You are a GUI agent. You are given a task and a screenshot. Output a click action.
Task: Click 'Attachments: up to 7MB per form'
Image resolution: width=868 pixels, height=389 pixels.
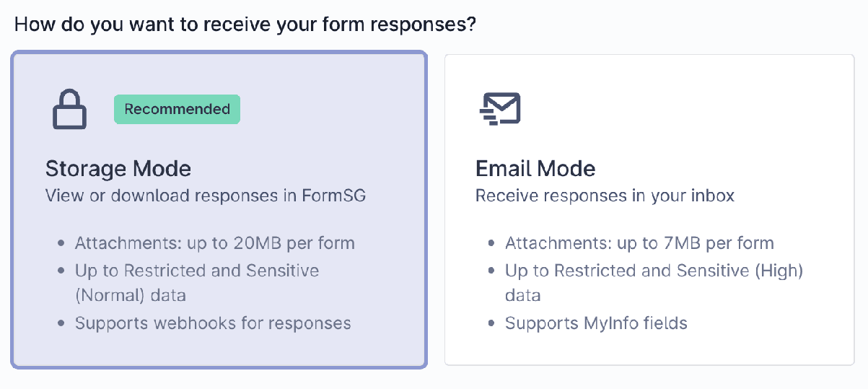pos(639,243)
